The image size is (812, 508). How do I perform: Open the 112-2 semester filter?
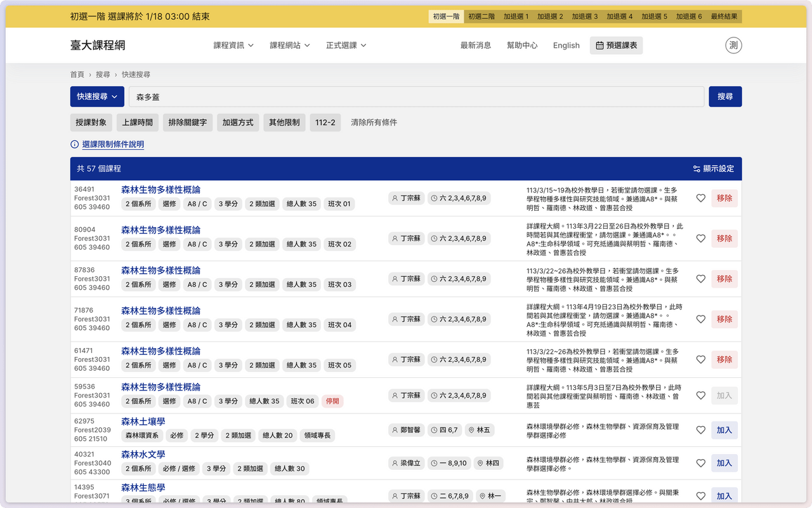click(x=325, y=123)
